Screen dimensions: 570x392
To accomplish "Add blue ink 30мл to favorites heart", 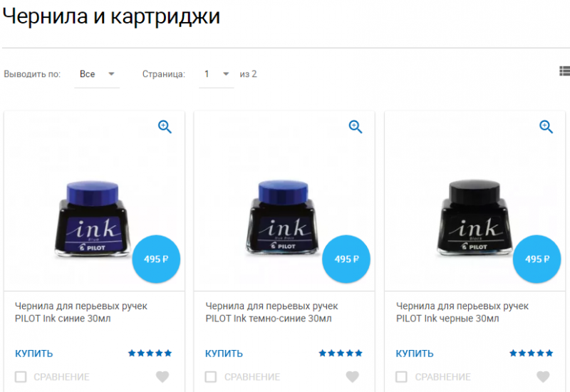I will [162, 377].
